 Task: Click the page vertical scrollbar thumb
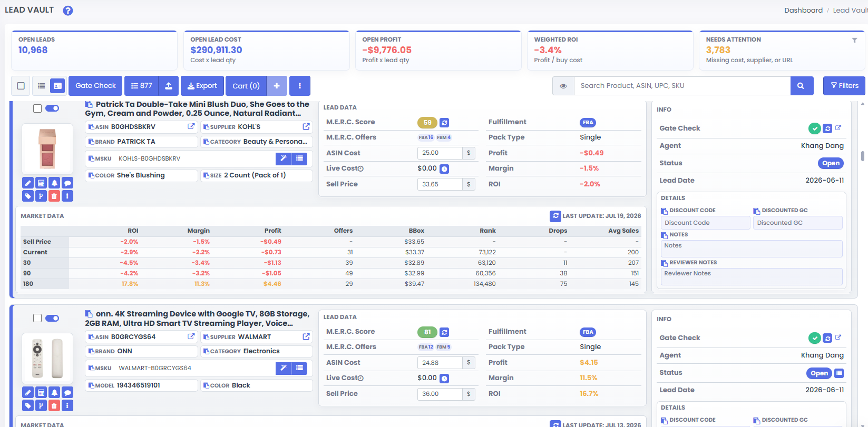pos(863,156)
